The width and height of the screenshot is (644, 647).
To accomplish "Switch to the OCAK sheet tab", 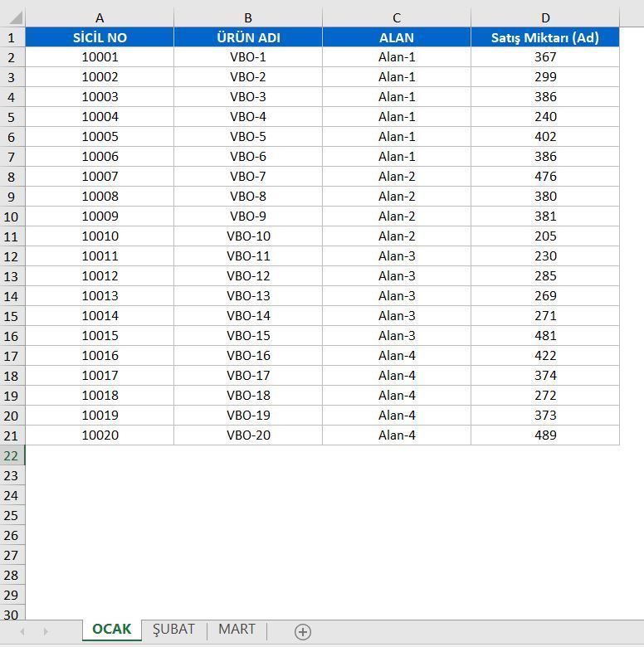I will point(111,630).
